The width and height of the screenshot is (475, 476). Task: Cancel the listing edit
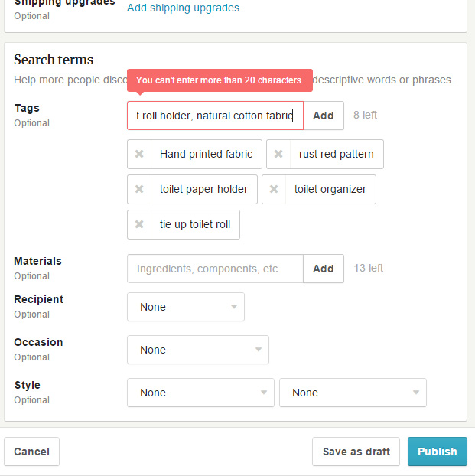click(31, 452)
